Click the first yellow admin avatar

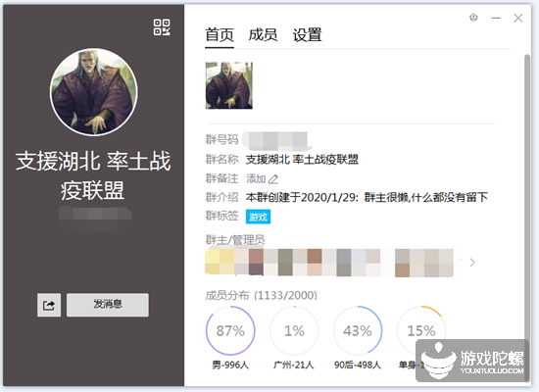[220, 262]
